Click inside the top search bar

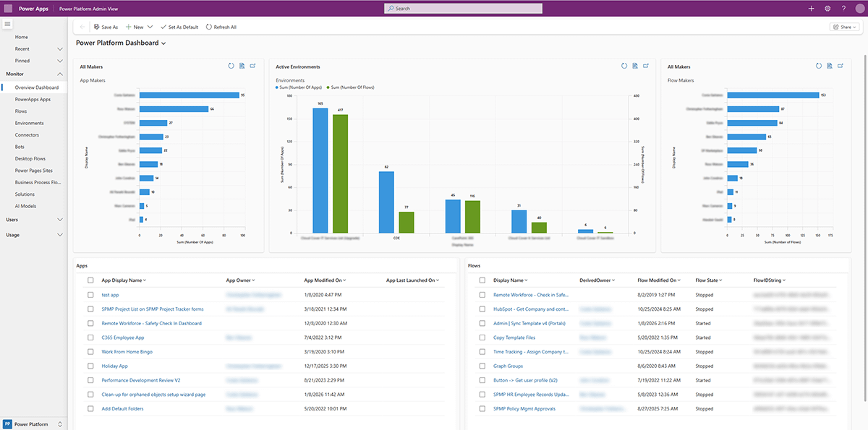click(x=463, y=9)
